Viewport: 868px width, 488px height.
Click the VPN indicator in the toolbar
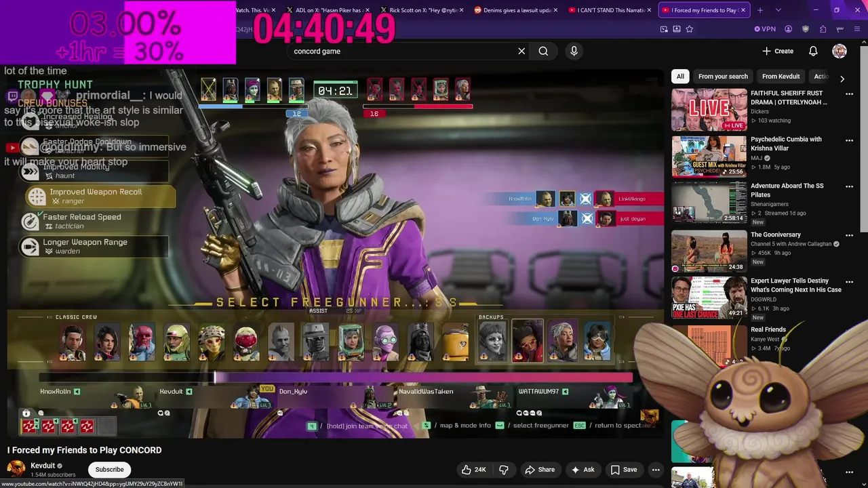[765, 29]
